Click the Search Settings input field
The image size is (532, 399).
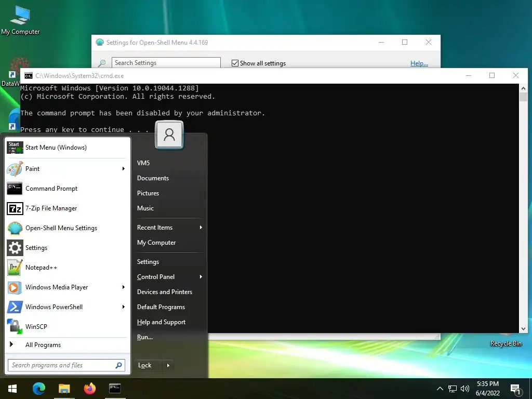point(166,63)
